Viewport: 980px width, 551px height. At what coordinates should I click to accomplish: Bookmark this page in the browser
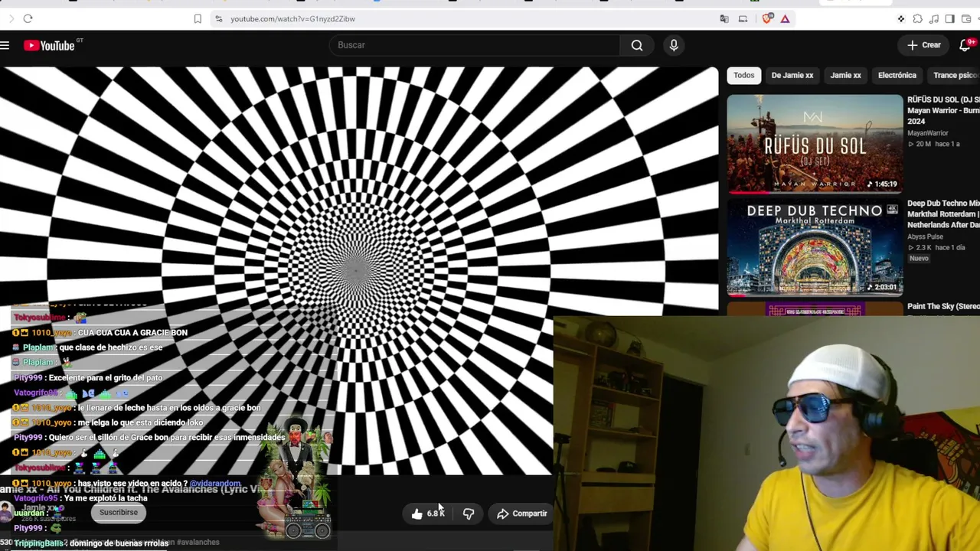198,18
